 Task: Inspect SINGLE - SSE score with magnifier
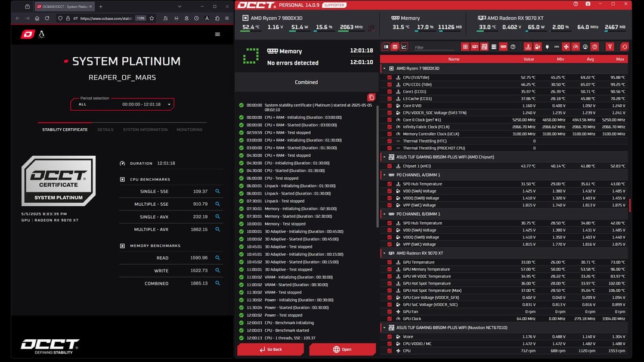[218, 191]
